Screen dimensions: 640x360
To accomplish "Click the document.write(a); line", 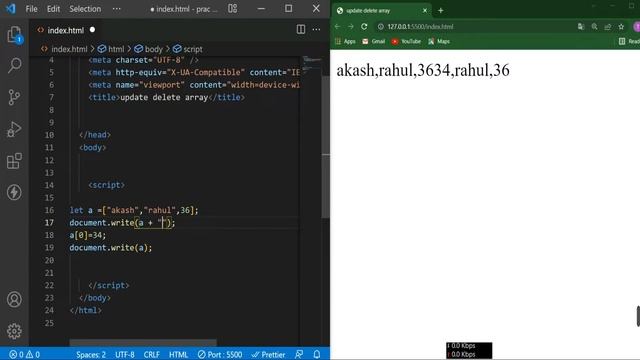I will pos(111,248).
